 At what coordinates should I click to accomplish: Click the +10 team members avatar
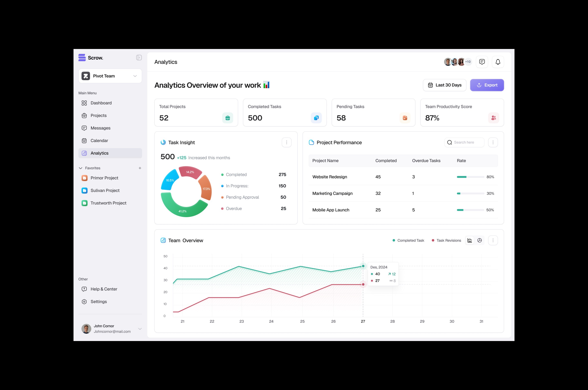coord(468,62)
